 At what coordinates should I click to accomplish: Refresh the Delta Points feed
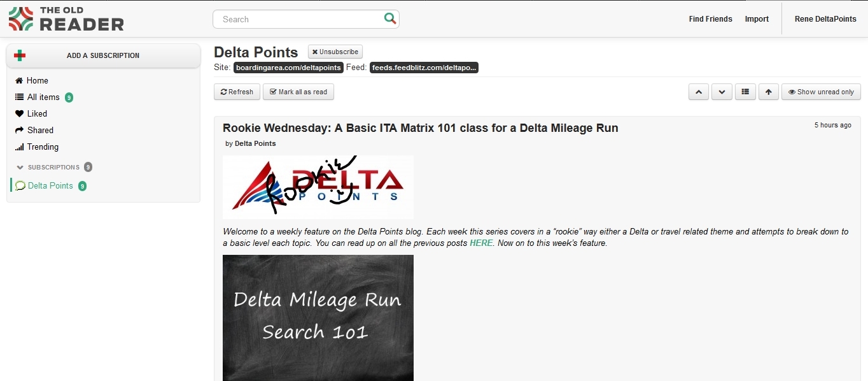coord(237,92)
